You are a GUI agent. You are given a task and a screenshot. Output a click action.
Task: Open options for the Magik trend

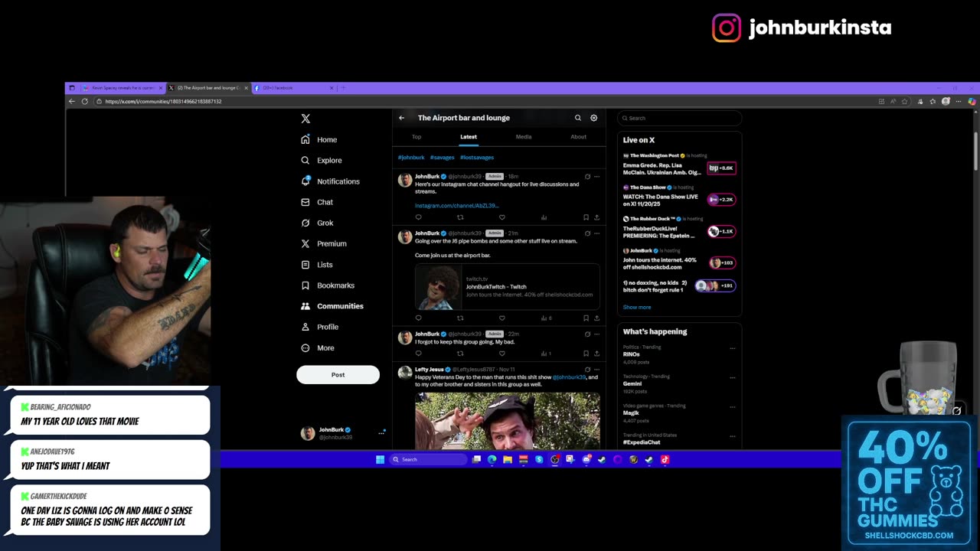click(733, 406)
